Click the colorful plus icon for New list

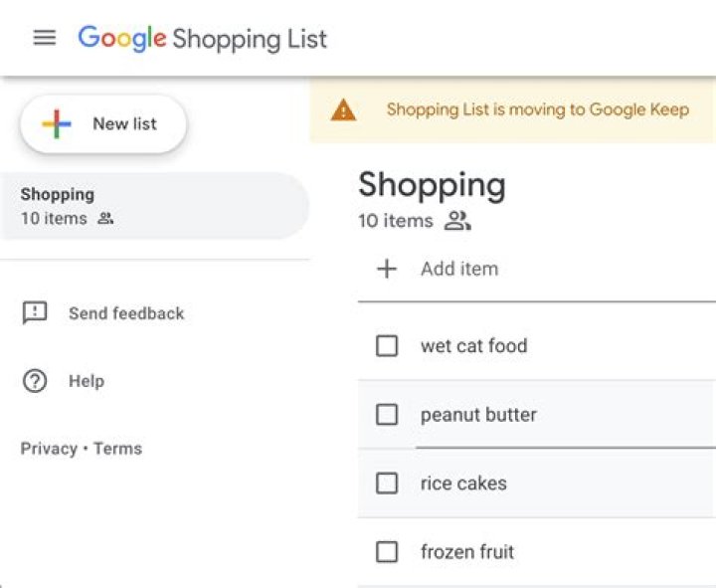pos(57,124)
